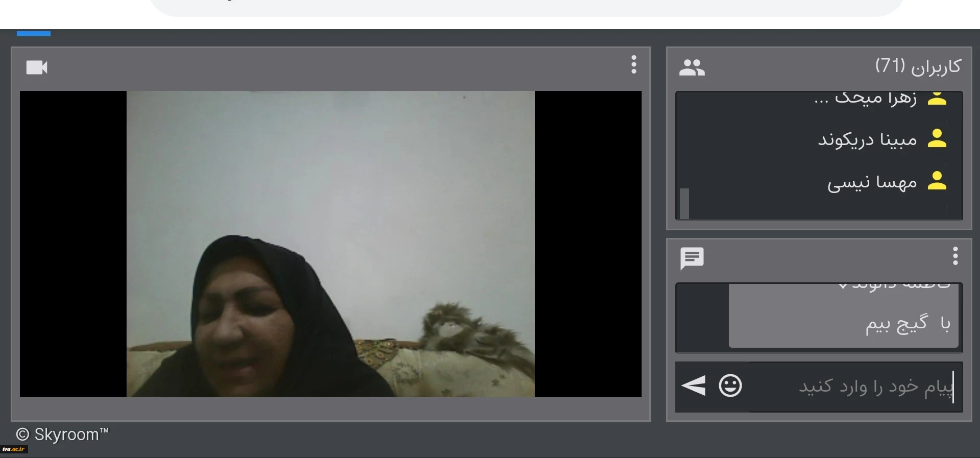
Task: Click the users list scrollbar
Action: click(x=684, y=203)
